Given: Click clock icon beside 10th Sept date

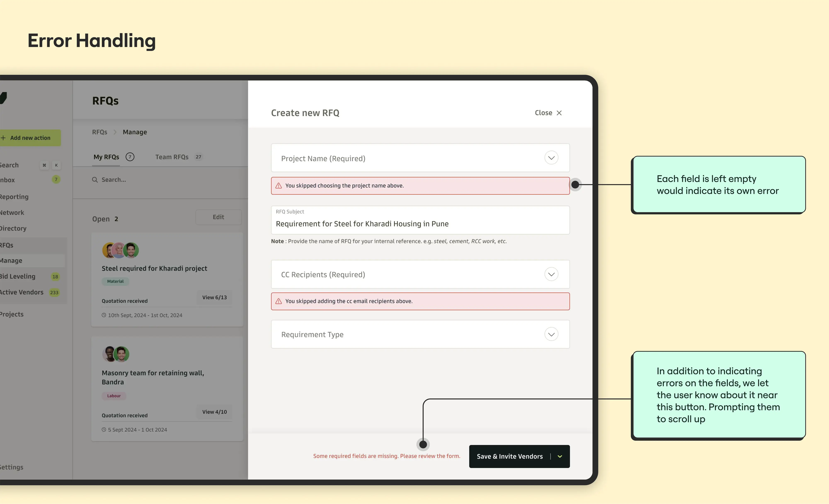Looking at the screenshot, I should (x=104, y=315).
